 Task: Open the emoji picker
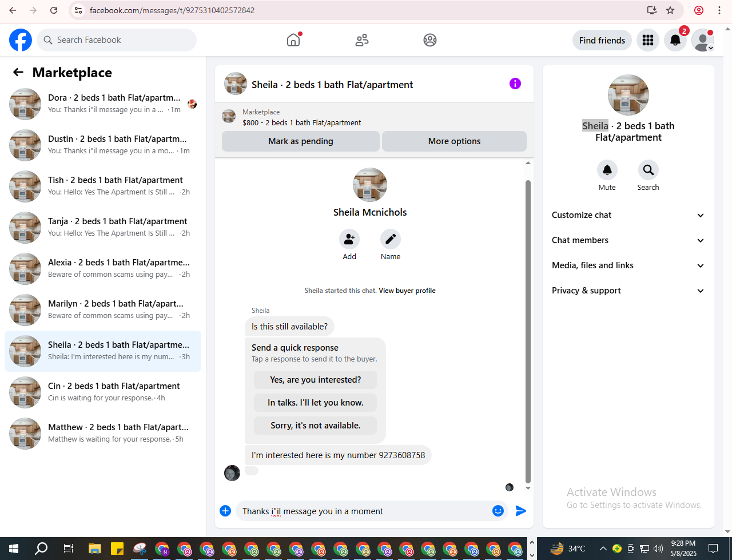pos(498,511)
